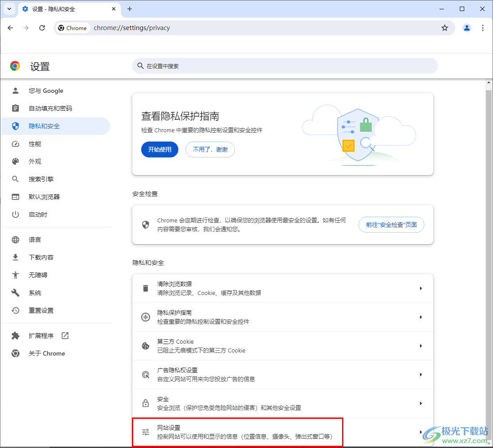This screenshot has width=493, height=448.
Task: Open the 网站设置 row
Action: tap(283, 432)
